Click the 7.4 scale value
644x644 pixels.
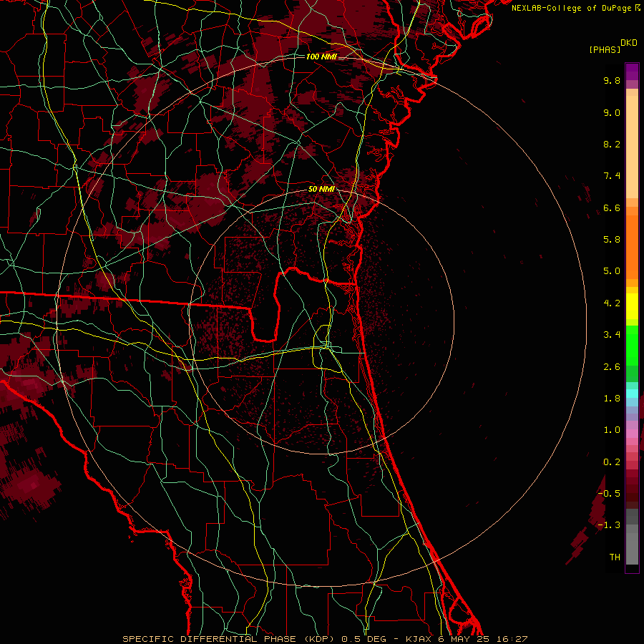[612, 176]
